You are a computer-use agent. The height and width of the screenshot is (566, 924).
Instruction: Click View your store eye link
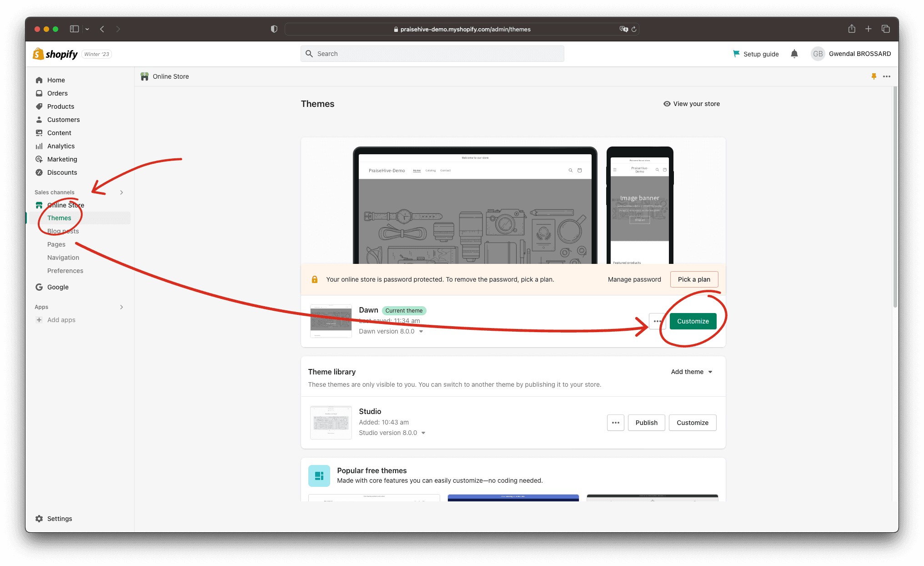point(692,104)
